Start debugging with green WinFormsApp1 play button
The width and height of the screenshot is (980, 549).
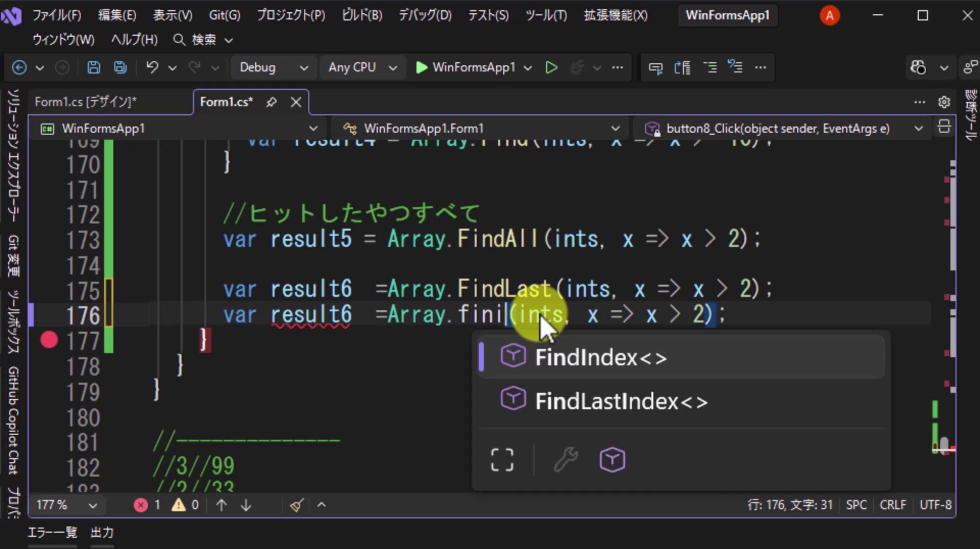click(466, 67)
